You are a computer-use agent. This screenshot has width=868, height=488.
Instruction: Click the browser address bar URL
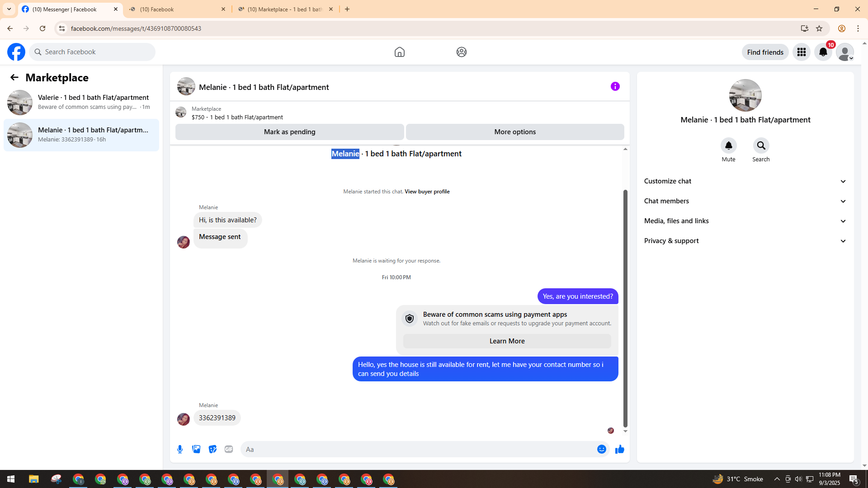tap(136, 28)
